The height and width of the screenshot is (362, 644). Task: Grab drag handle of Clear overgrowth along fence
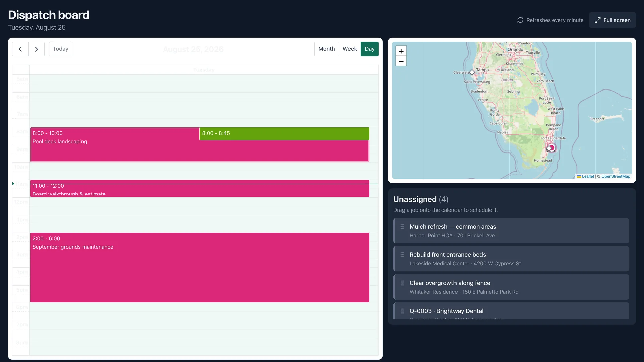pyautogui.click(x=402, y=283)
